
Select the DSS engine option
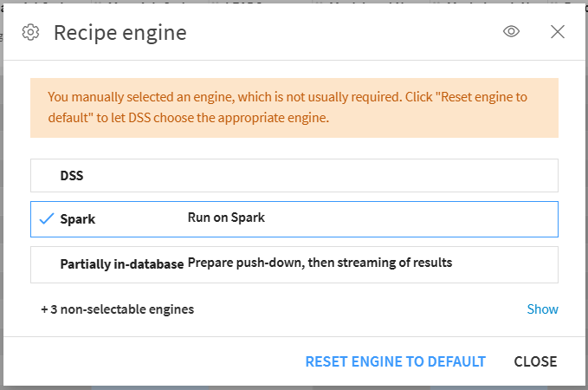click(72, 175)
